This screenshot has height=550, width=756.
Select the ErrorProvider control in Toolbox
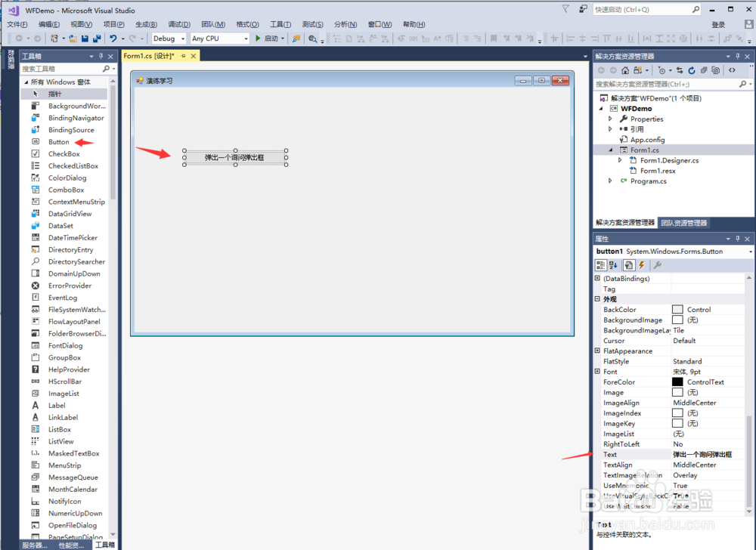coord(70,286)
